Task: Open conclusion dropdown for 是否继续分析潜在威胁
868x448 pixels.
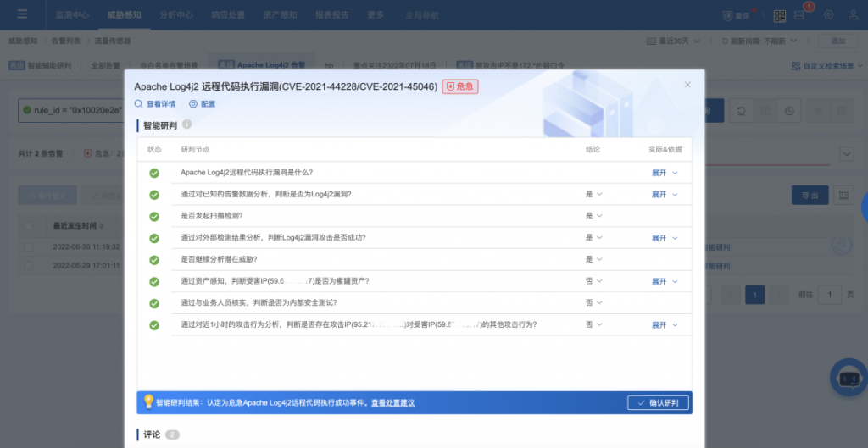Action: pyautogui.click(x=593, y=259)
